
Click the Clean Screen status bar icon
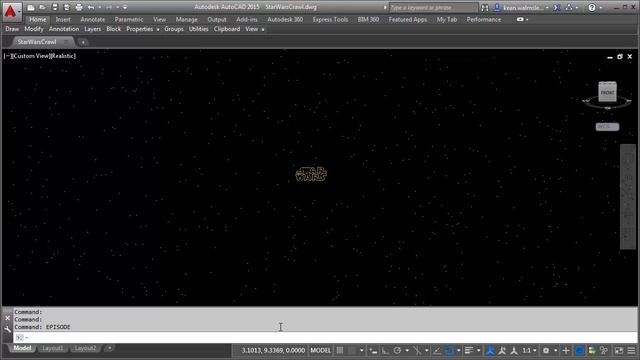coord(619,350)
